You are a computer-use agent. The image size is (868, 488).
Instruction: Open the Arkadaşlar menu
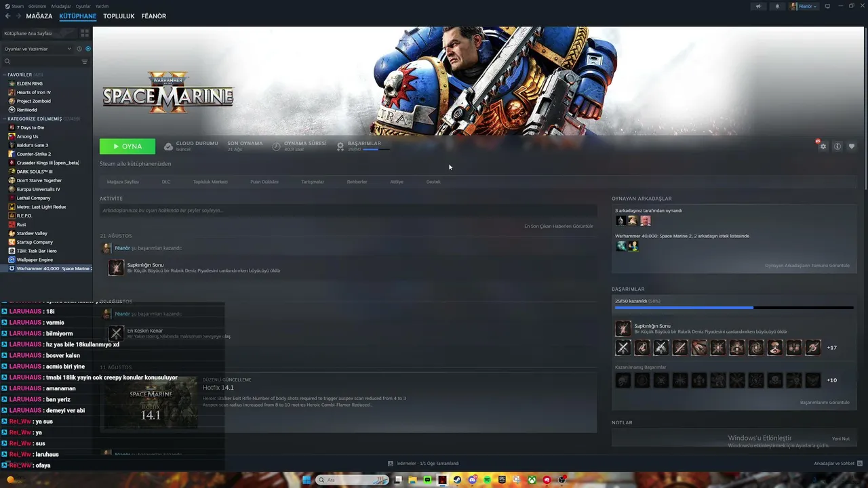tap(61, 6)
